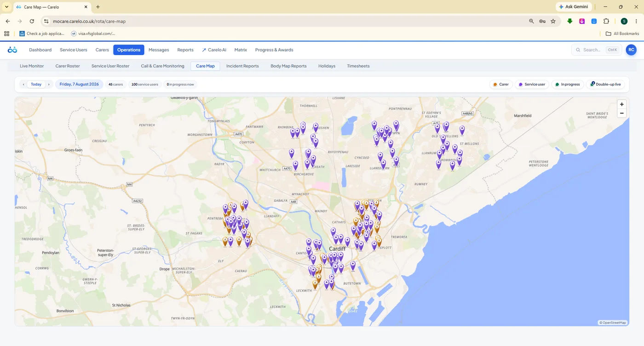Open Chrome three-dot menu

point(636,21)
